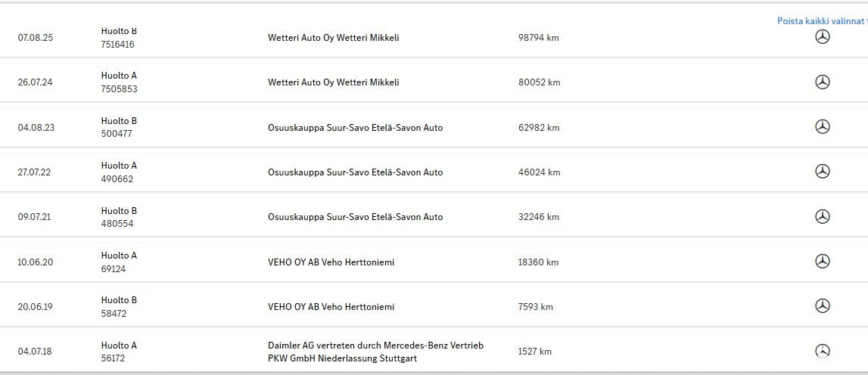Image resolution: width=868 pixels, height=375 pixels.
Task: Open Huolto A record 490662
Action: pos(119,172)
